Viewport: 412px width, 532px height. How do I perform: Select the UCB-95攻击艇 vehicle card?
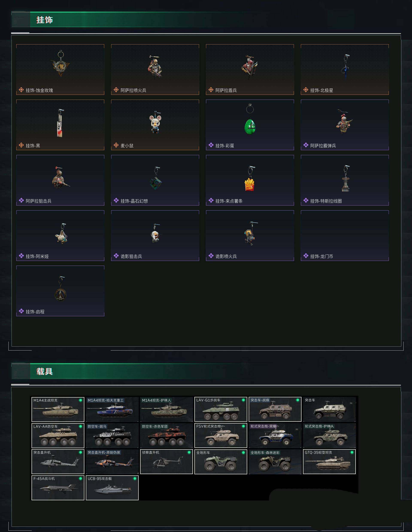(x=112, y=488)
